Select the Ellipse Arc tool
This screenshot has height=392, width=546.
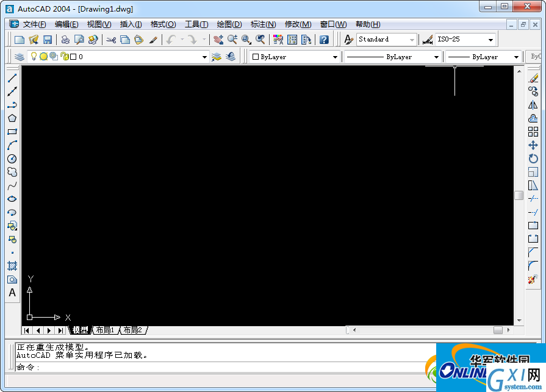coord(12,213)
